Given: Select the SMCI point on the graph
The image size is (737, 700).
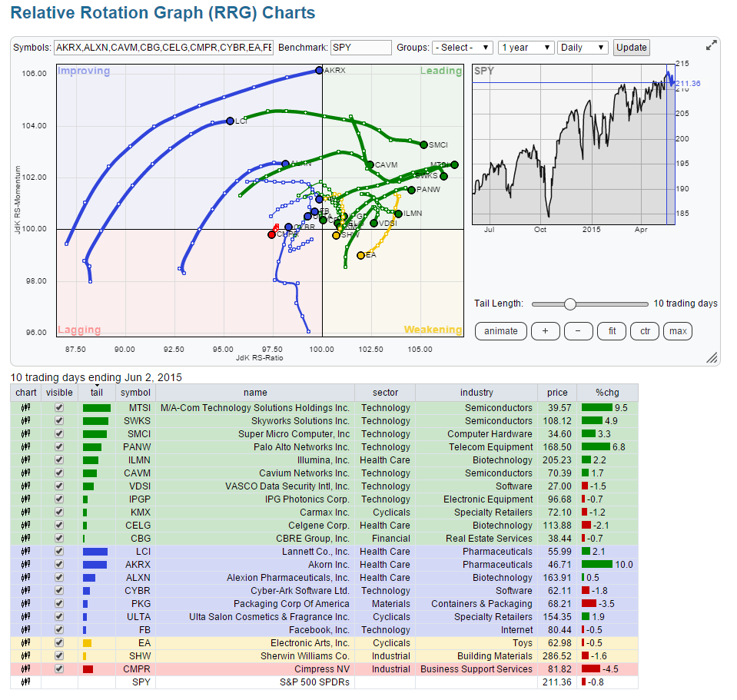Looking at the screenshot, I should 423,144.
